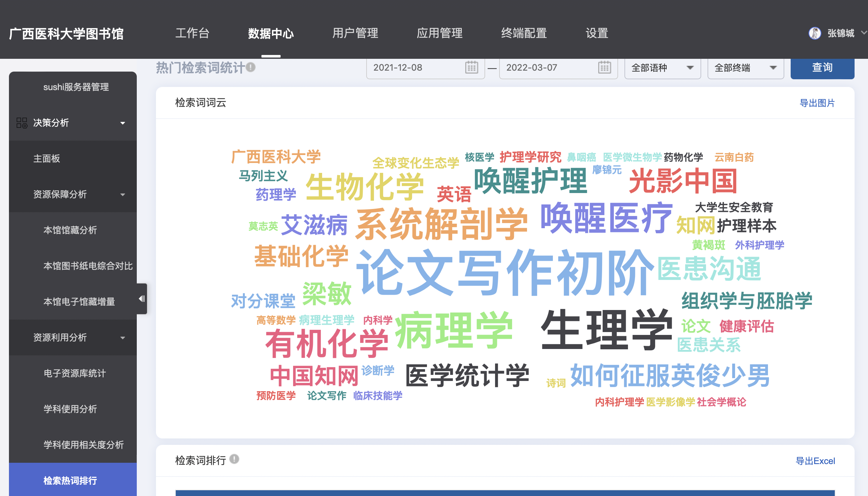Collapse the sidebar with the arrow handle
This screenshot has height=496, width=868.
[142, 299]
